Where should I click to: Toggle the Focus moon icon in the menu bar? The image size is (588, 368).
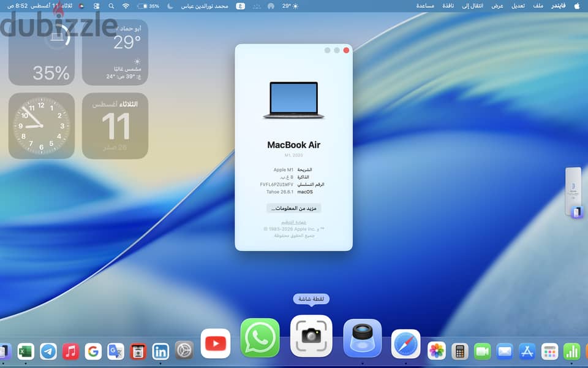170,6
